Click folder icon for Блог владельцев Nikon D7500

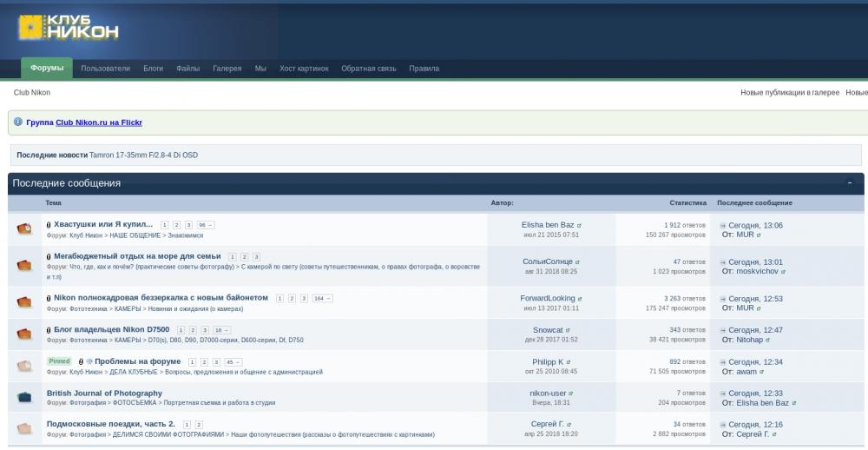(x=24, y=334)
